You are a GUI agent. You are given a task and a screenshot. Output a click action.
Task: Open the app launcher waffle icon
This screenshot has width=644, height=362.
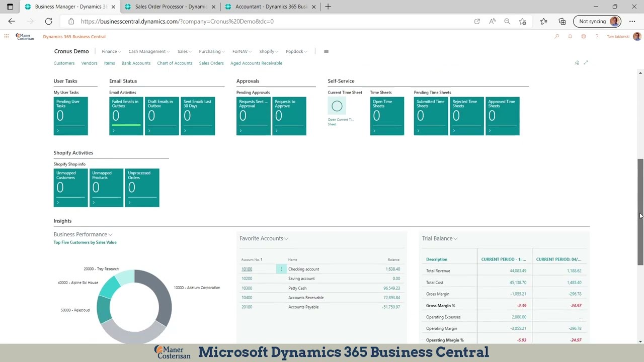[6, 36]
